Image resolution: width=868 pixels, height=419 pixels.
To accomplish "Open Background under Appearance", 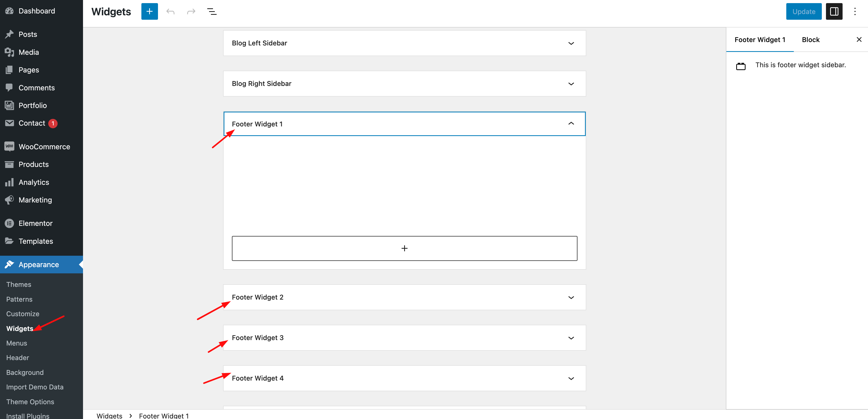I will 25,372.
